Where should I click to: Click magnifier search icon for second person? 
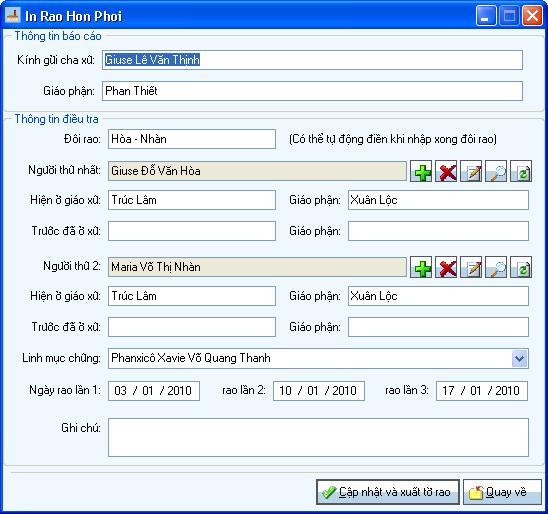tap(496, 267)
